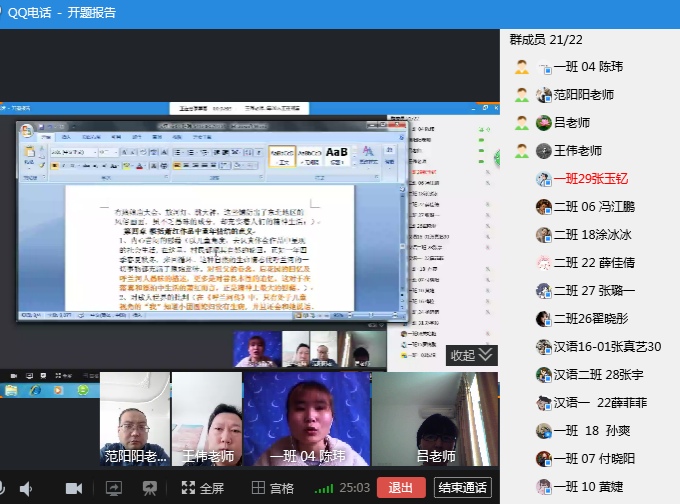Click the shared Word document screen

210,240
